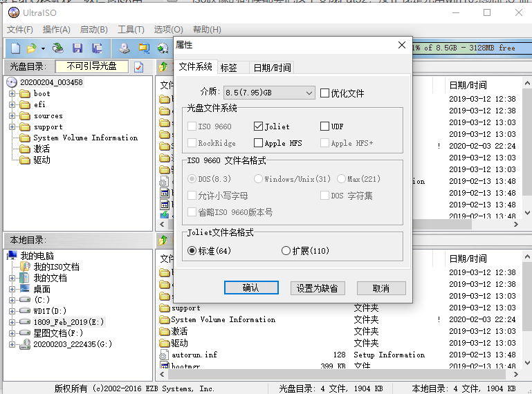Click the 允许小写字母 checkbox
532x394 pixels.
point(192,196)
